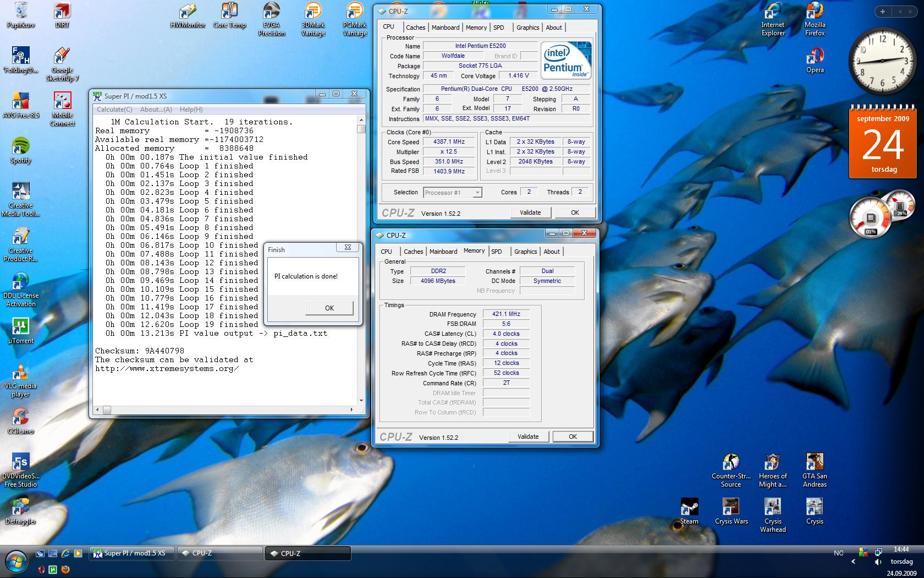Open DDL License Activation icon
Image resolution: width=924 pixels, height=578 pixels.
(x=21, y=290)
